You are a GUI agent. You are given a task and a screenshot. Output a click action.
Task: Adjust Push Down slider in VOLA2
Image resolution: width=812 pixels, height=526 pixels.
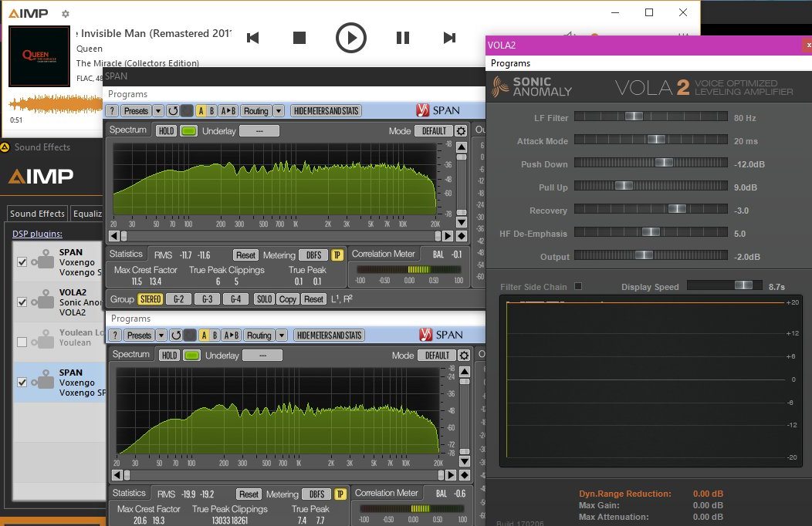(x=651, y=163)
